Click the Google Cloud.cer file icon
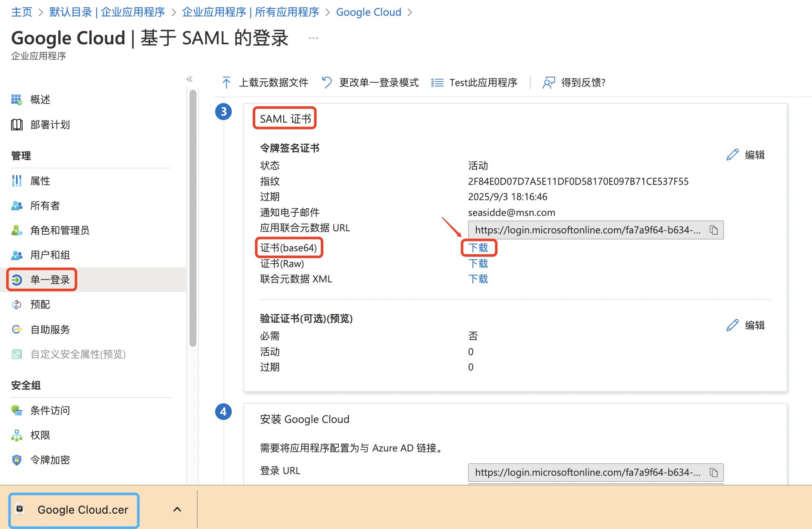This screenshot has height=529, width=812. (x=20, y=509)
